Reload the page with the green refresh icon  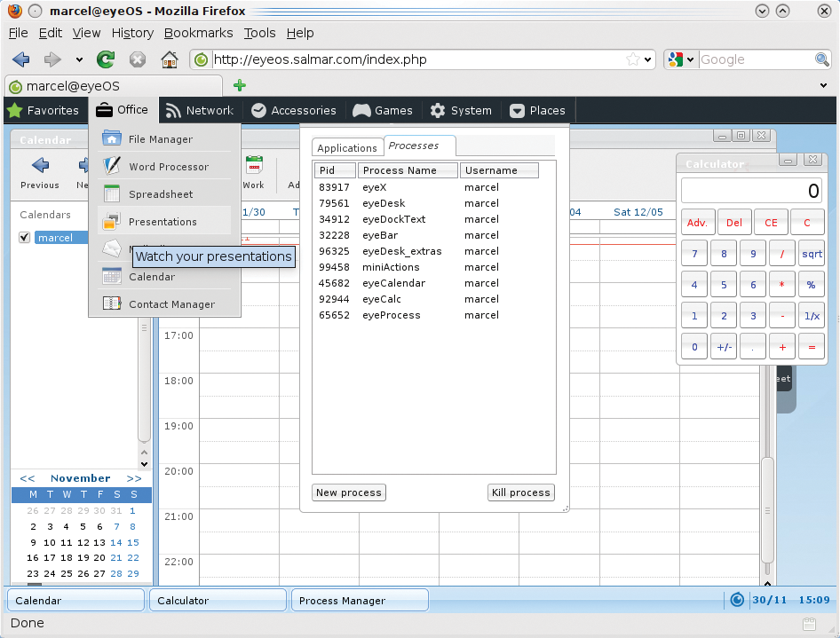(x=106, y=59)
